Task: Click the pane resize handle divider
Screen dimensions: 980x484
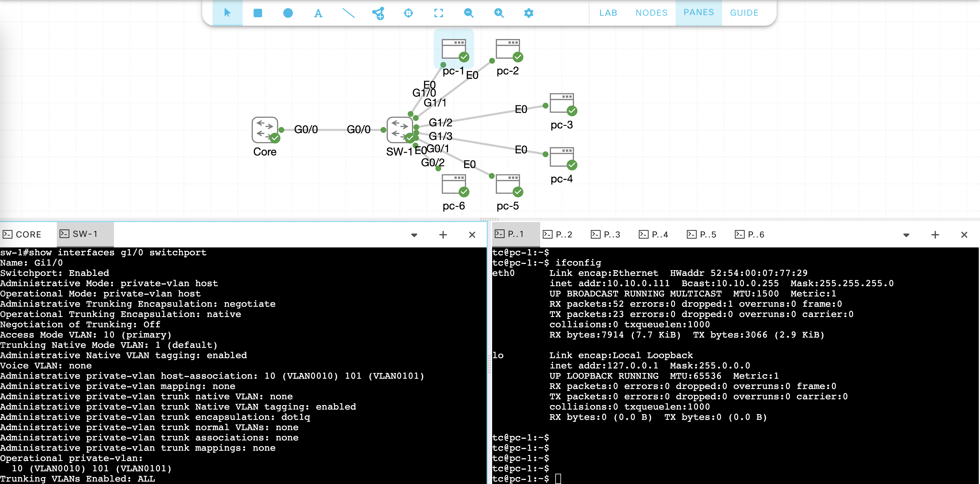Action: click(489, 219)
